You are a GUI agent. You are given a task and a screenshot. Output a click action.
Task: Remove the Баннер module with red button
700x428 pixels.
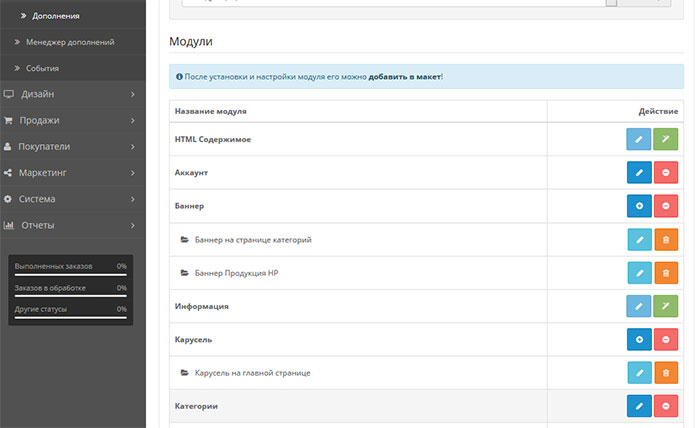coord(666,207)
